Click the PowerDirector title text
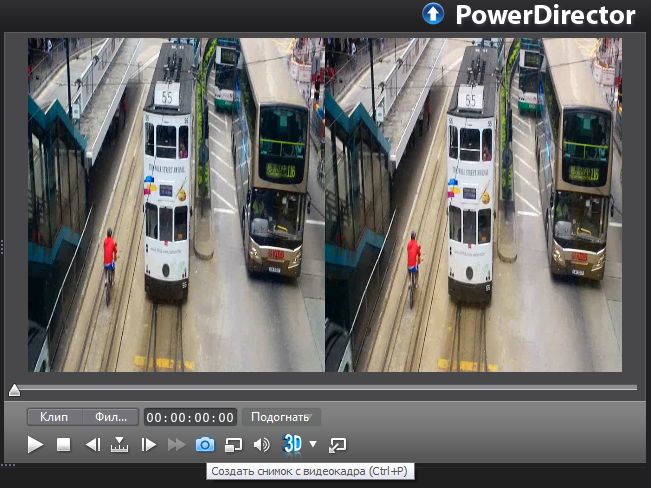Viewport: 651px width, 488px height. 545,15
